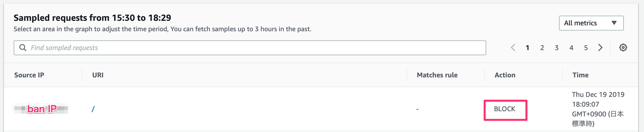The height and width of the screenshot is (132, 644).
Task: Click the Time column header
Action: click(x=580, y=75)
